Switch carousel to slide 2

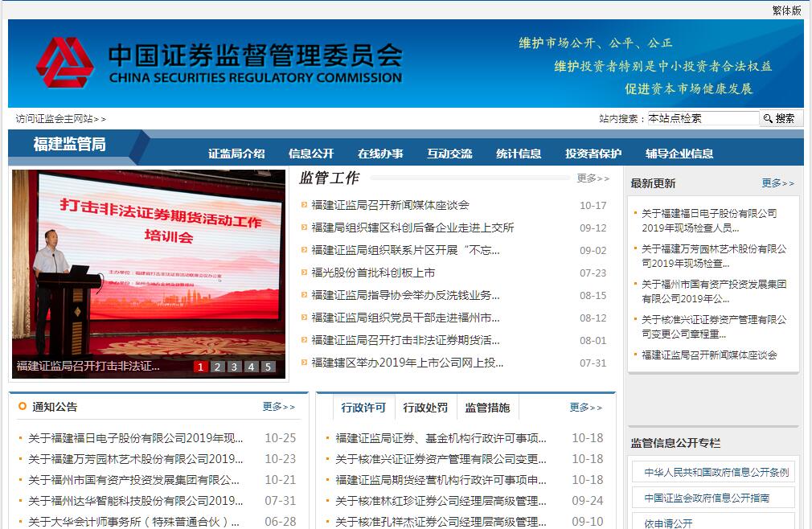[217, 367]
